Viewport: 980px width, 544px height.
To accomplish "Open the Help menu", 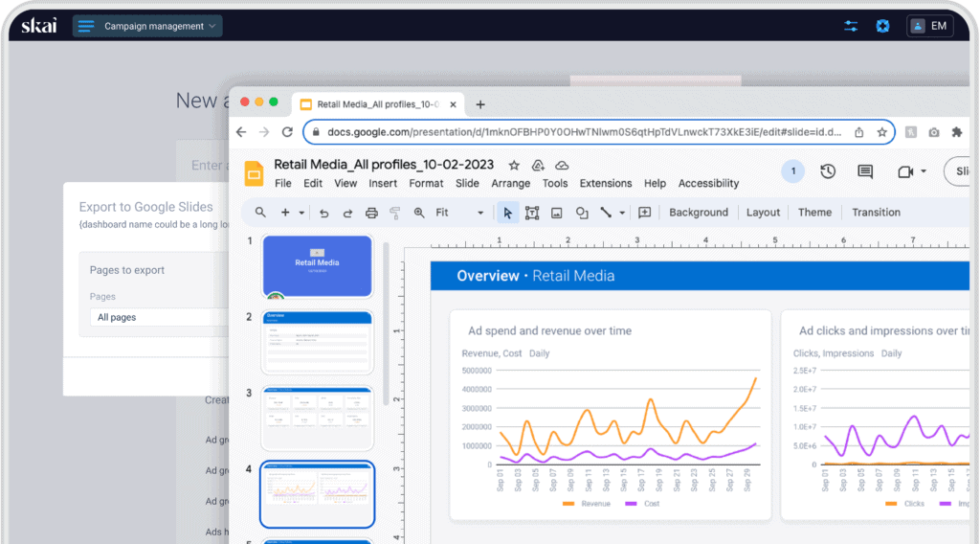I will point(655,183).
